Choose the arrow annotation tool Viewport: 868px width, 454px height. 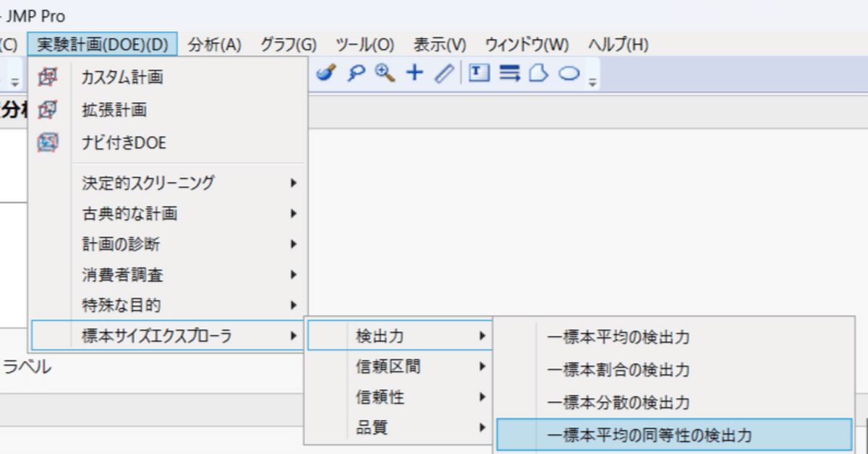click(509, 73)
